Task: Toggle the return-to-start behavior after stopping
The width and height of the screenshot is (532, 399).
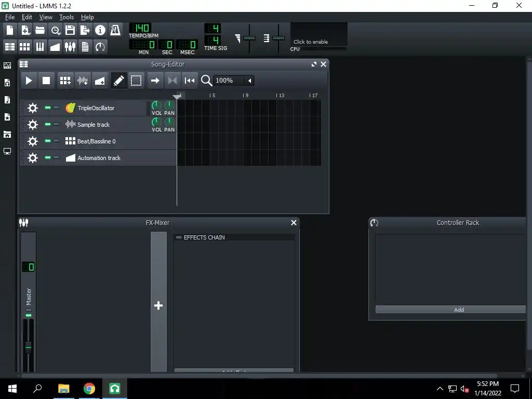Action: pos(190,81)
